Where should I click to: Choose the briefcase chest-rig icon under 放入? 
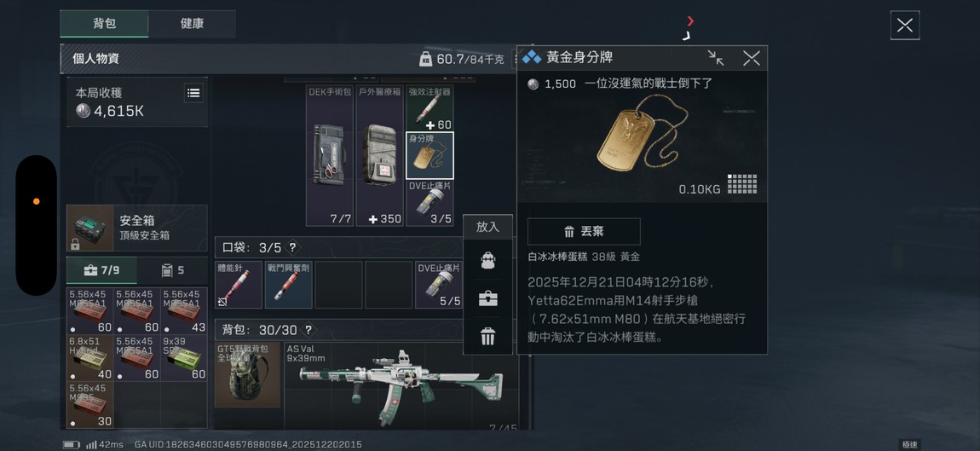click(487, 298)
